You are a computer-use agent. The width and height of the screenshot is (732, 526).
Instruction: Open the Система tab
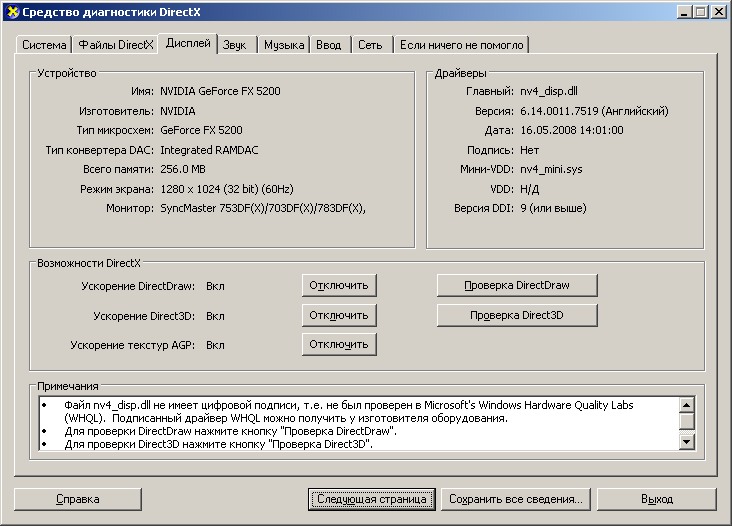(x=44, y=46)
